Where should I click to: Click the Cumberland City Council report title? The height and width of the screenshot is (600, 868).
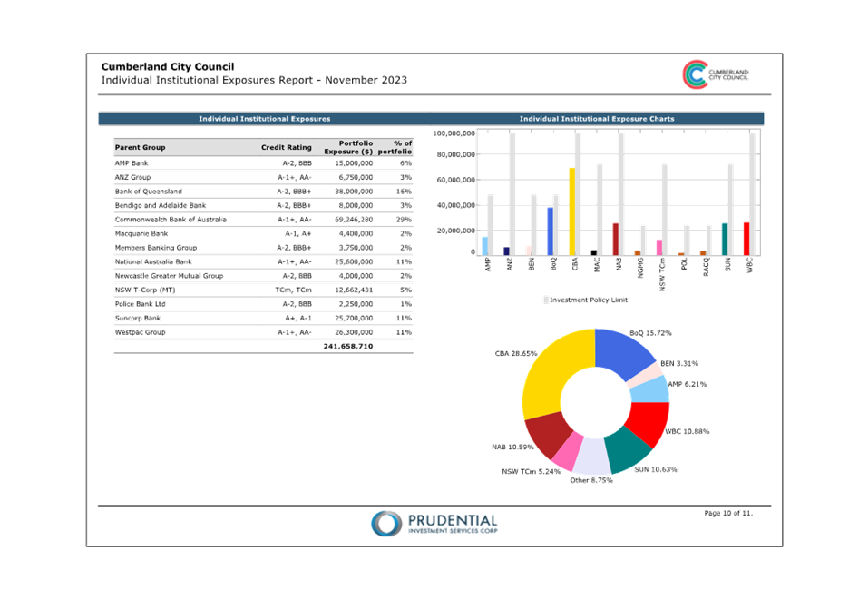[168, 66]
